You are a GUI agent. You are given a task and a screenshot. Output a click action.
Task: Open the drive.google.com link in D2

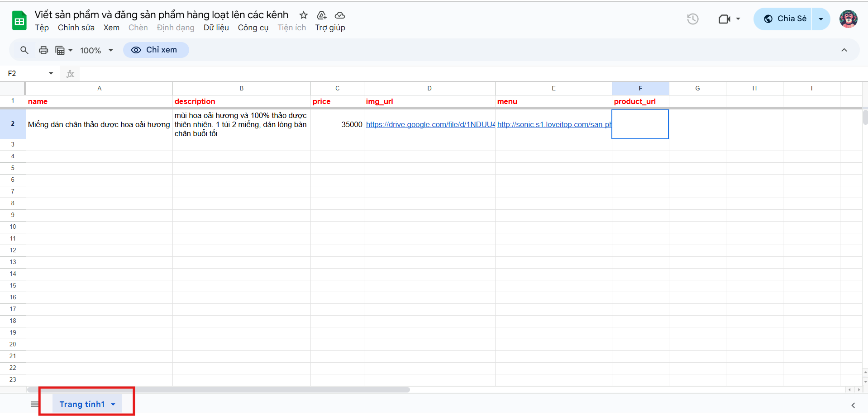click(430, 124)
